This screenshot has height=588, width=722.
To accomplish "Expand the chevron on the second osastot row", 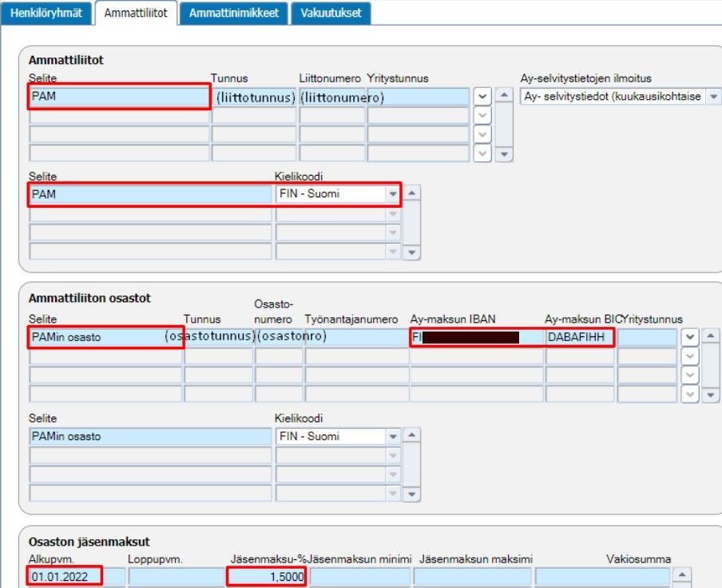I will click(x=690, y=356).
